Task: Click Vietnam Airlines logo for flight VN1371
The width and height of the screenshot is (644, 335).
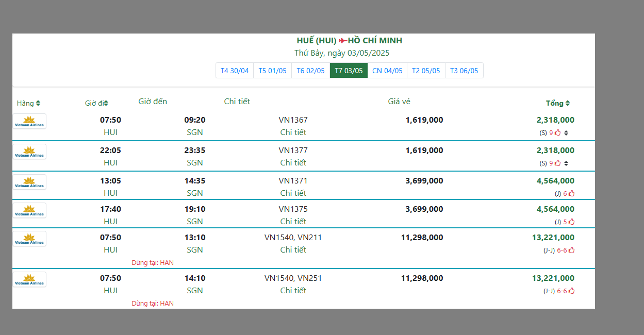Action: click(29, 182)
